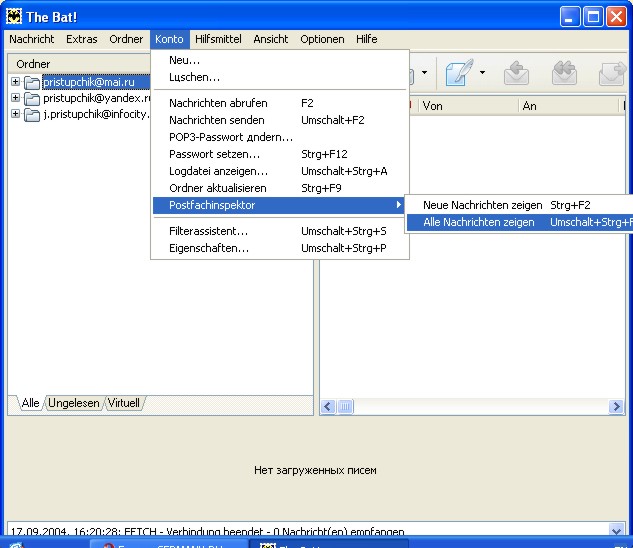Close the Konto menu
This screenshot has width=633, height=548.
point(169,39)
